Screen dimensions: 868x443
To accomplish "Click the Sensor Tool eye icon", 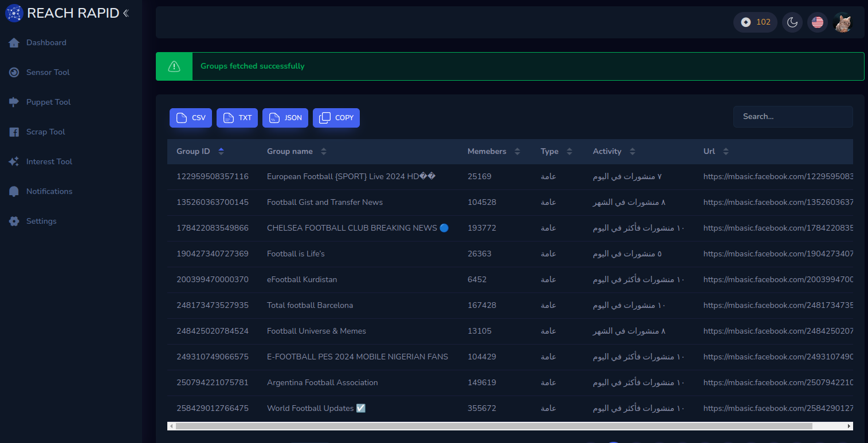I will [x=14, y=73].
